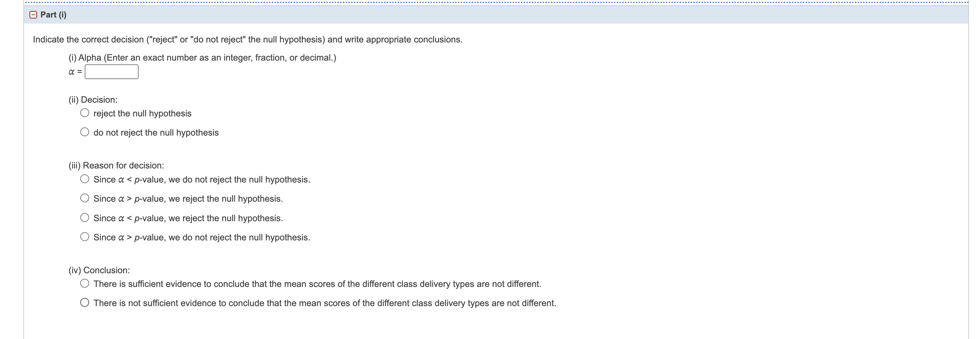Click the '(iii) Reason for decision:' label

tap(116, 165)
